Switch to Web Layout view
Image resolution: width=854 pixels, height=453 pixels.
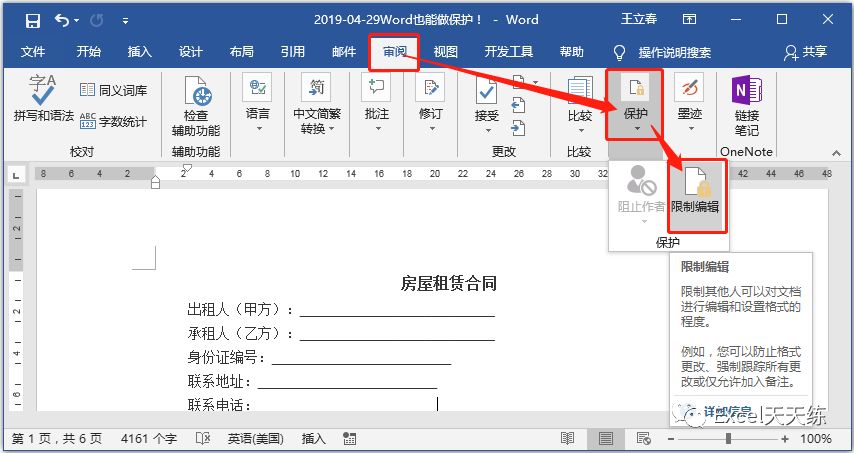(643, 439)
